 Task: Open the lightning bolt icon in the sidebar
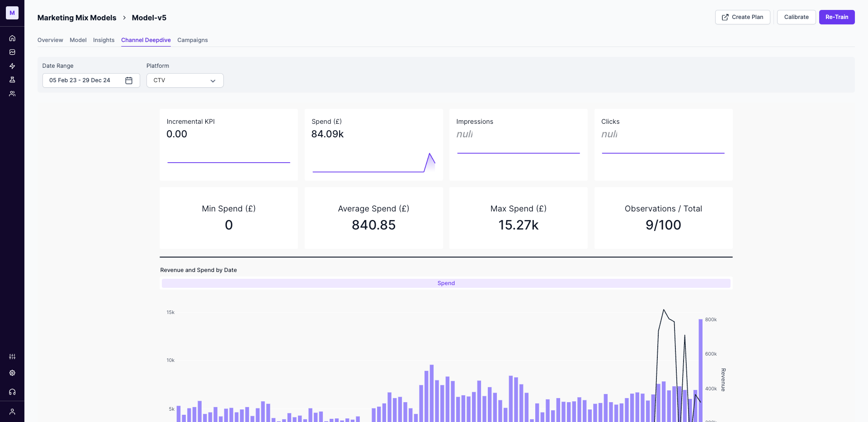coord(12,66)
